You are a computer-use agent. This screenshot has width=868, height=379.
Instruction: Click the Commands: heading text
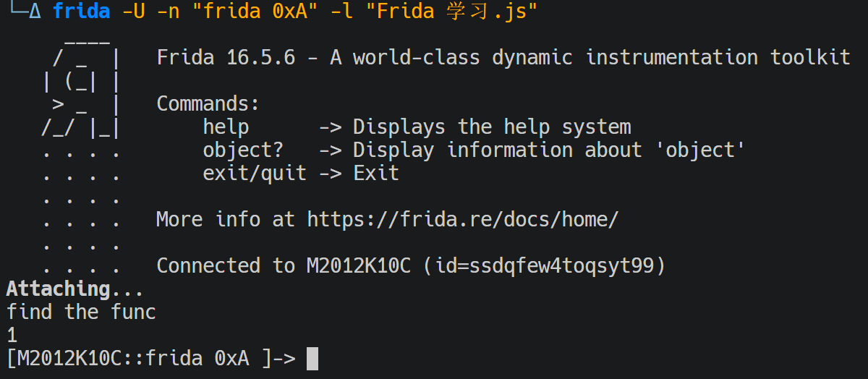click(208, 104)
